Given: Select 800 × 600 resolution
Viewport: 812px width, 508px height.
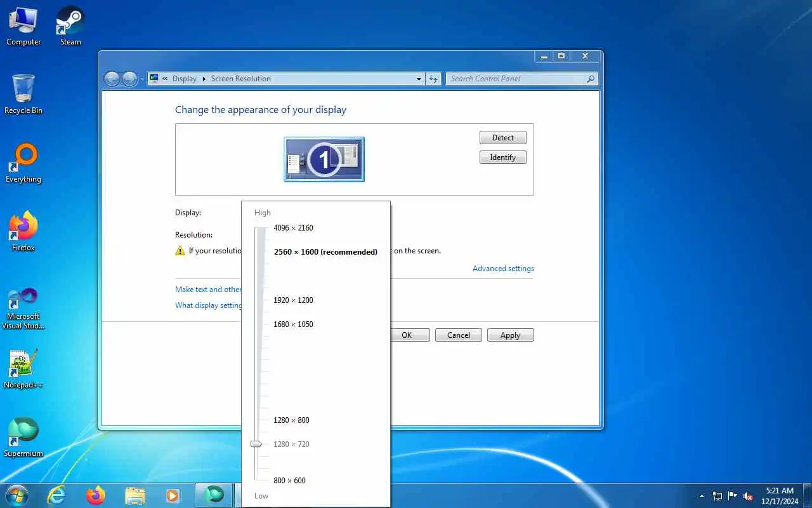Looking at the screenshot, I should [289, 481].
